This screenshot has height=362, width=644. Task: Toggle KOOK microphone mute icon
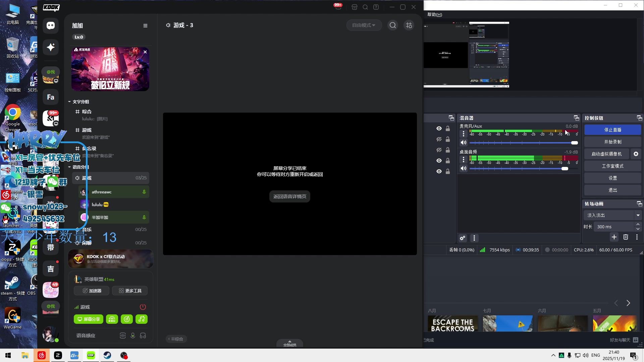tap(133, 336)
